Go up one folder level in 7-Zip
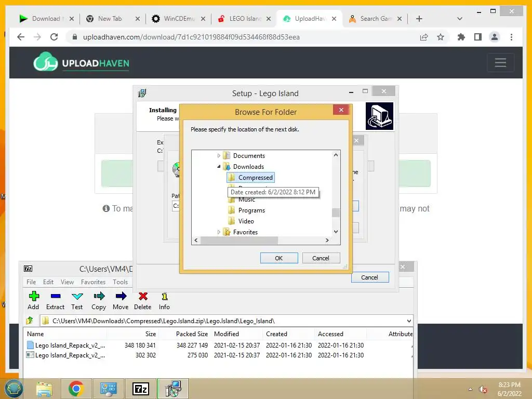 click(30, 320)
